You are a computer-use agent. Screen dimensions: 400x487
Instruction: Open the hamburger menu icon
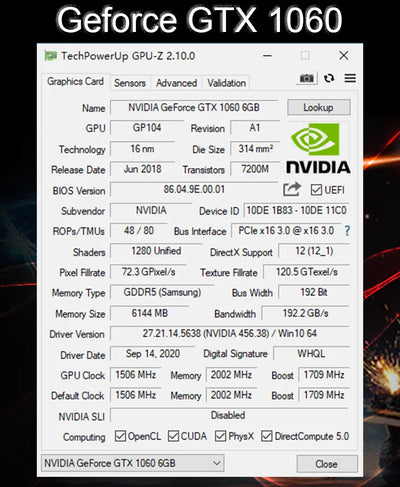pyautogui.click(x=350, y=78)
